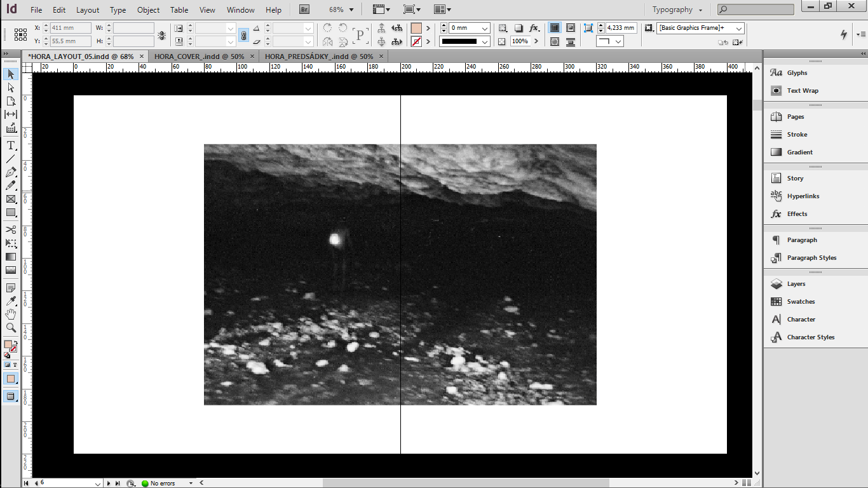Image resolution: width=868 pixels, height=488 pixels.
Task: Select the Note tool
Action: pos(11,287)
